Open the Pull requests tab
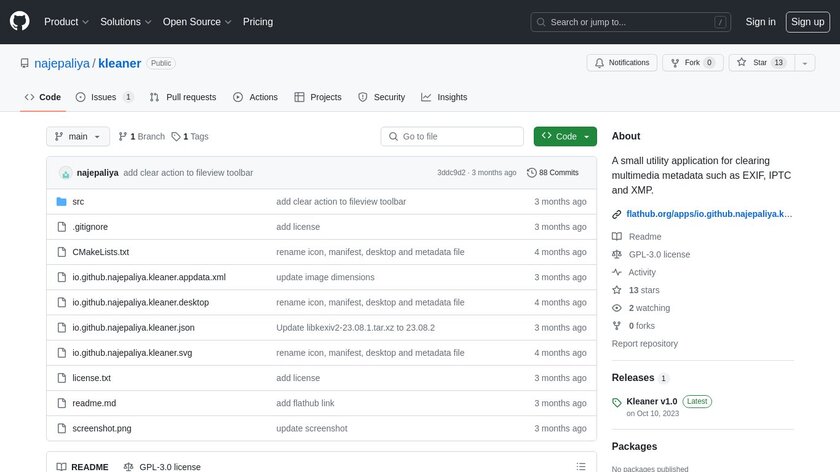840x472 pixels. click(x=183, y=97)
